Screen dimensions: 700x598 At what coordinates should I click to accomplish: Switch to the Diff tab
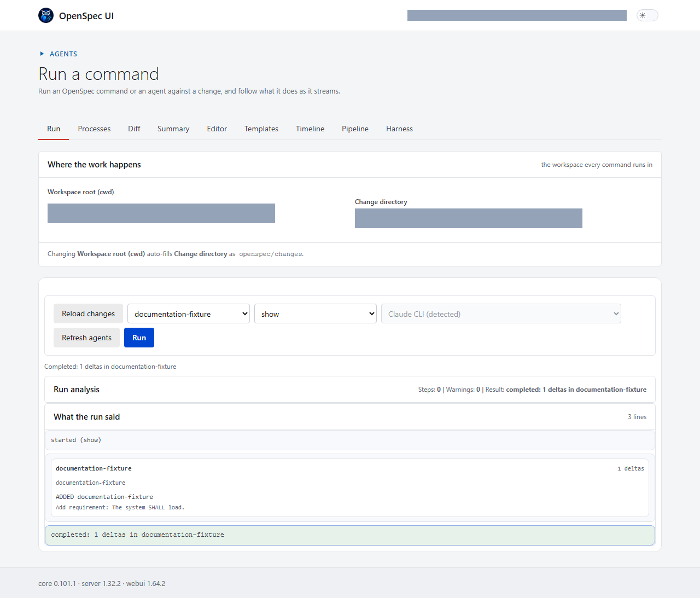pyautogui.click(x=134, y=129)
